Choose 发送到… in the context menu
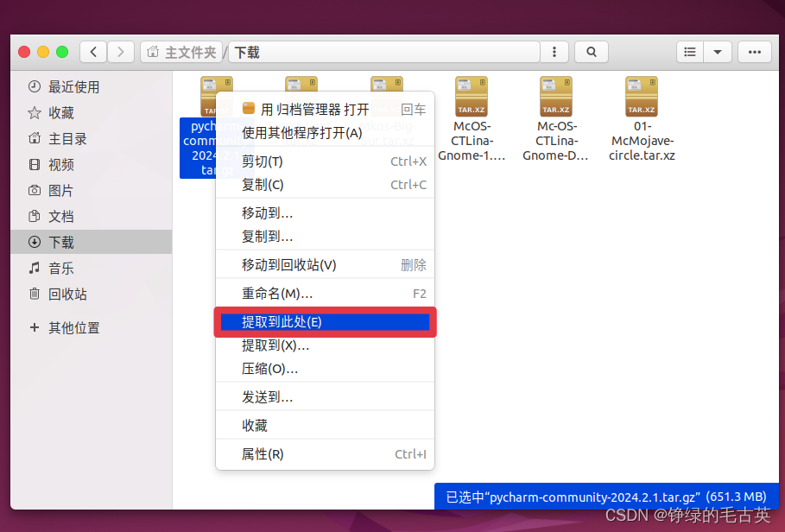785x532 pixels. pyautogui.click(x=325, y=397)
